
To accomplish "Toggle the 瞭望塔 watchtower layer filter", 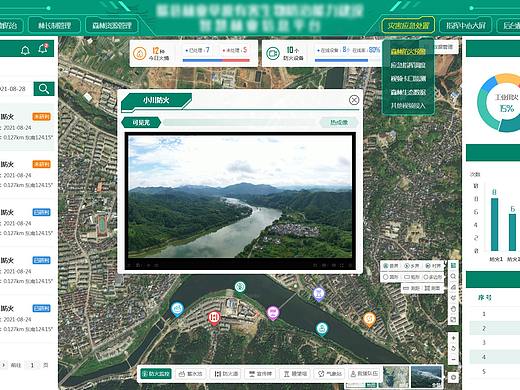I will [295, 374].
